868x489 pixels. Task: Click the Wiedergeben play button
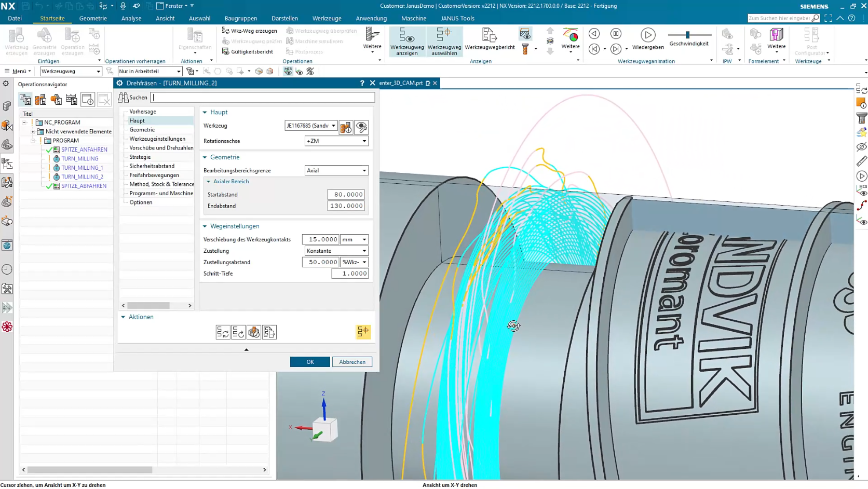tap(648, 35)
